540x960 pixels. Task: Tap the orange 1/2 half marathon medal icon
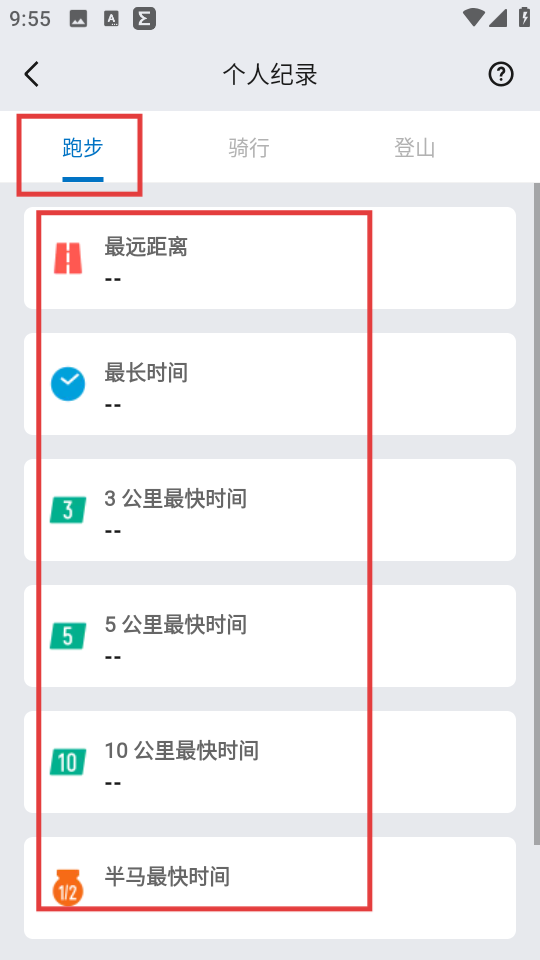[x=68, y=888]
